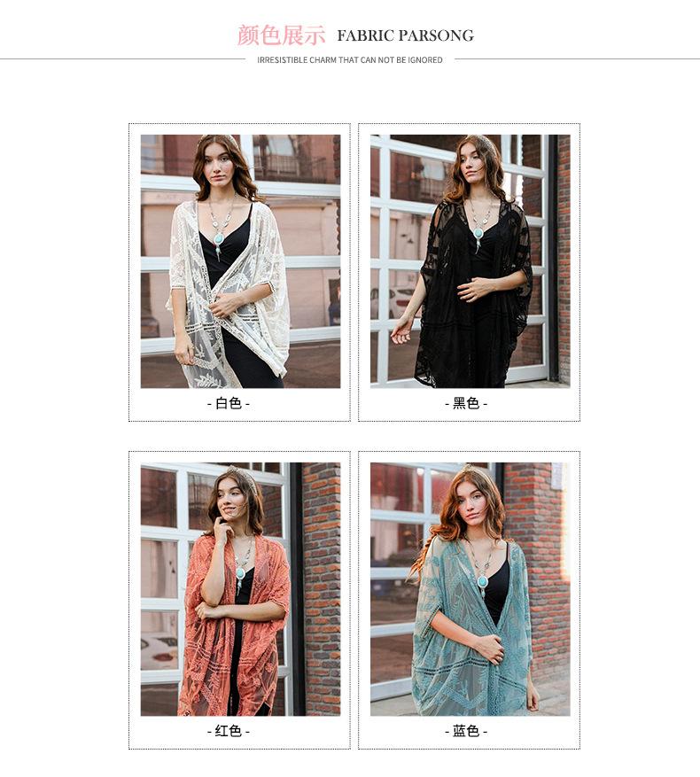The width and height of the screenshot is (700, 777).
Task: Click the red cardigan product photo
Action: (240, 589)
